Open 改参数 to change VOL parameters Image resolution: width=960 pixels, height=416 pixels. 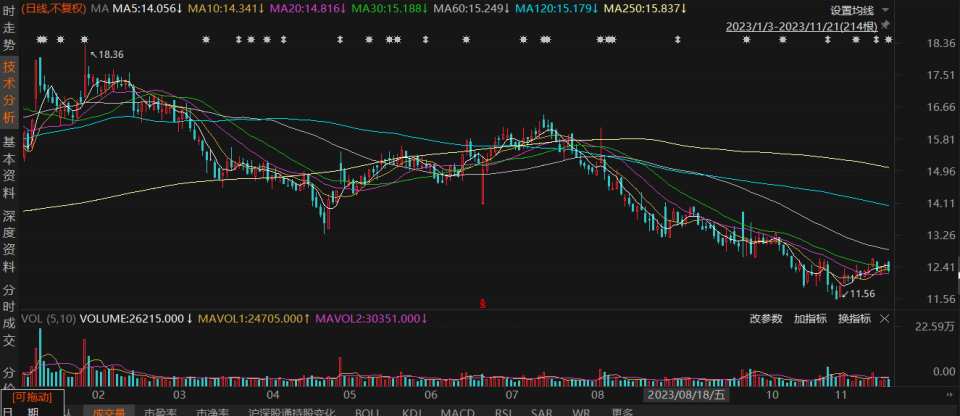click(767, 319)
